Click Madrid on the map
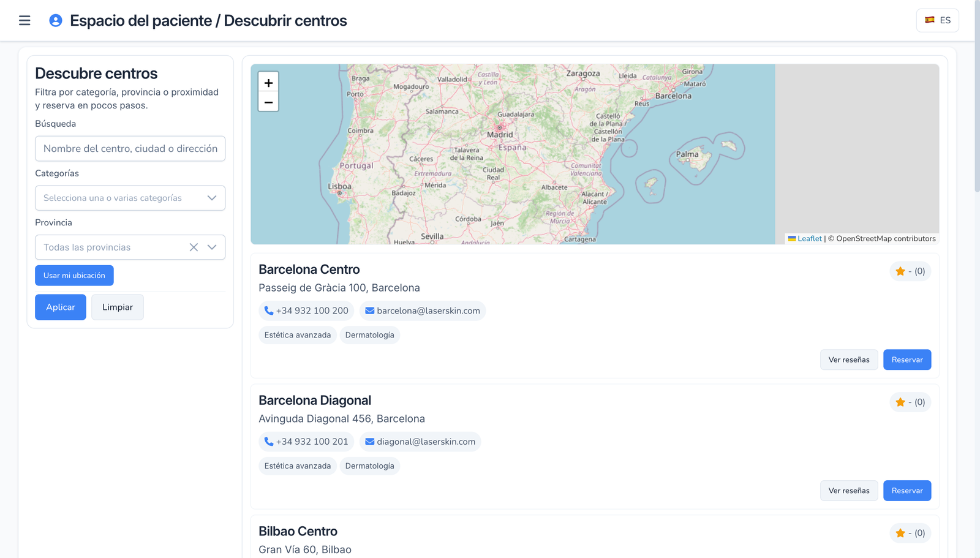This screenshot has width=980, height=558. click(500, 134)
